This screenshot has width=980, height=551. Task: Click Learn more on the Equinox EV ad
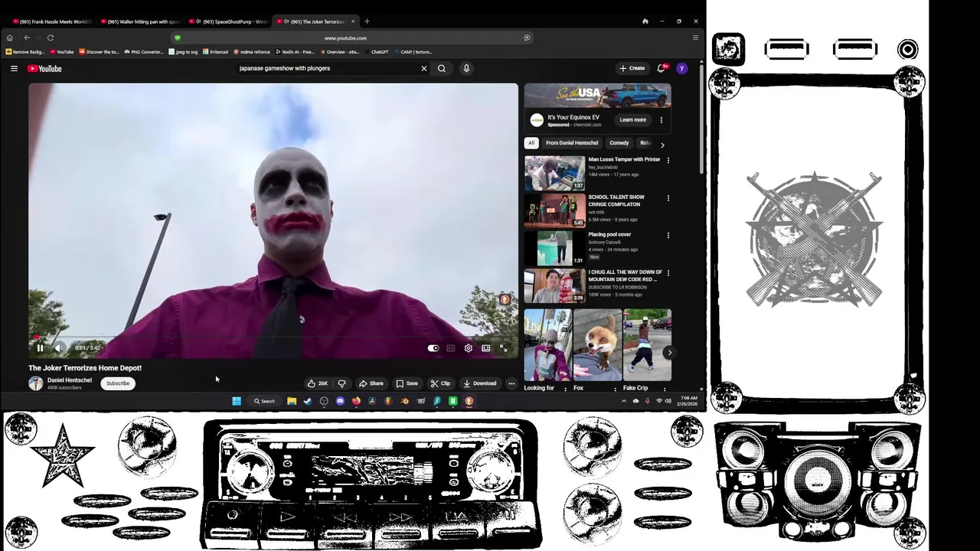coord(633,119)
